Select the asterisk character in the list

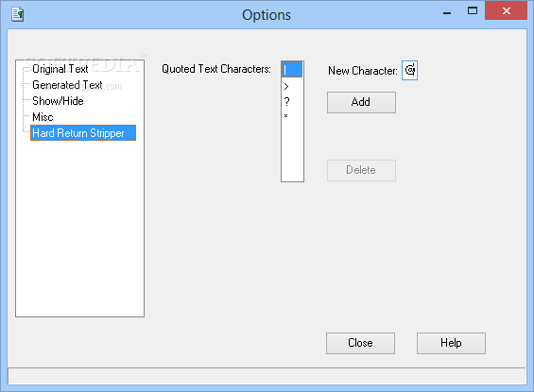(x=292, y=116)
